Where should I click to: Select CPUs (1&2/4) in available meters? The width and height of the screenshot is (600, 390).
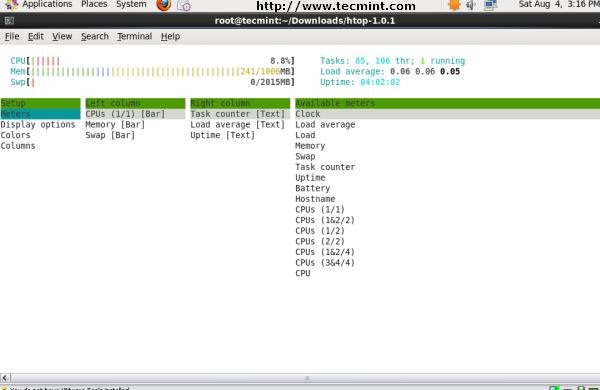tap(325, 252)
